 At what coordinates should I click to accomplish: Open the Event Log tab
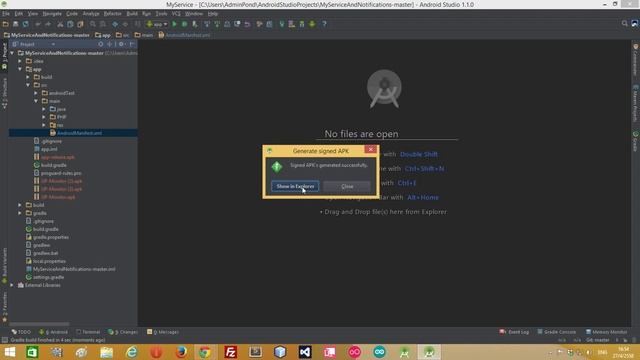[514, 332]
